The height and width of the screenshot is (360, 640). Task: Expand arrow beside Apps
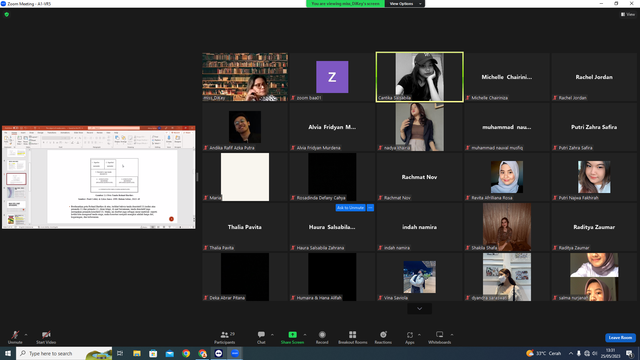[x=419, y=335]
